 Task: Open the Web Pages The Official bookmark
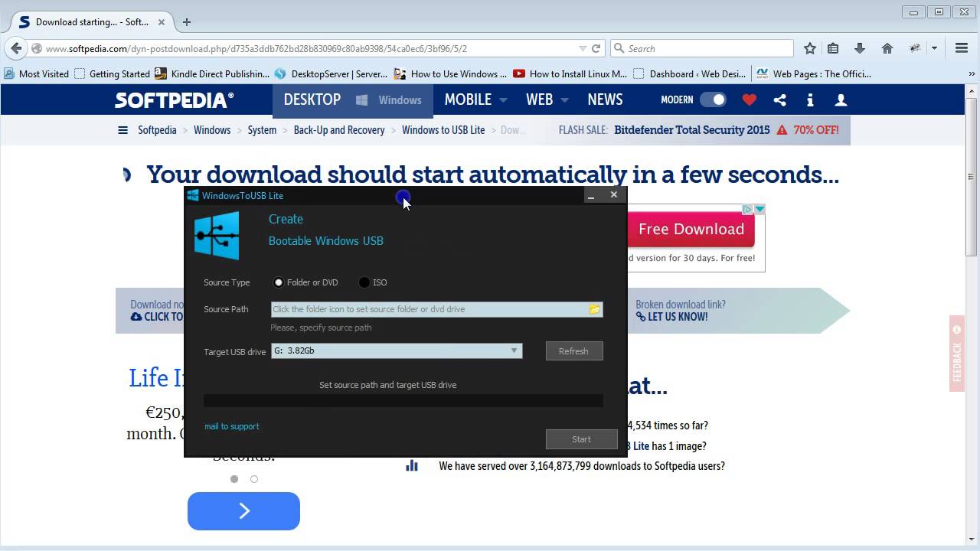tap(813, 74)
